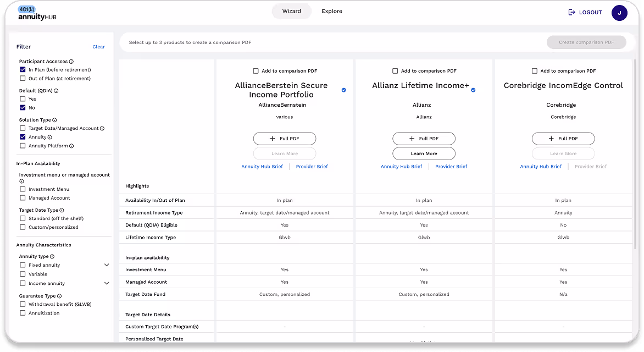644x352 pixels.
Task: Add Allianz Lifetime Income+ to comparison PDF
Action: [395, 71]
